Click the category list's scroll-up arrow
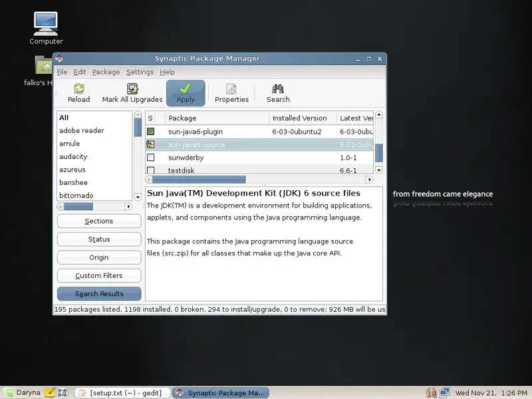 (x=138, y=114)
